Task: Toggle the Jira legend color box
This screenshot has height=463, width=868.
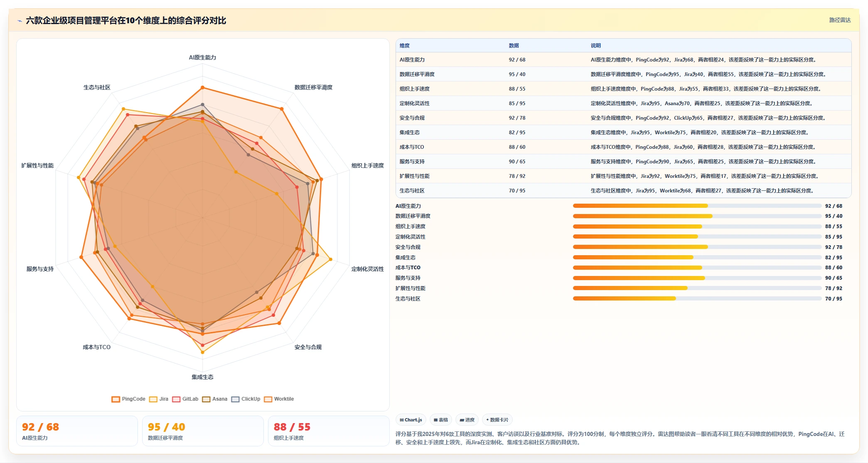Action: [x=153, y=399]
